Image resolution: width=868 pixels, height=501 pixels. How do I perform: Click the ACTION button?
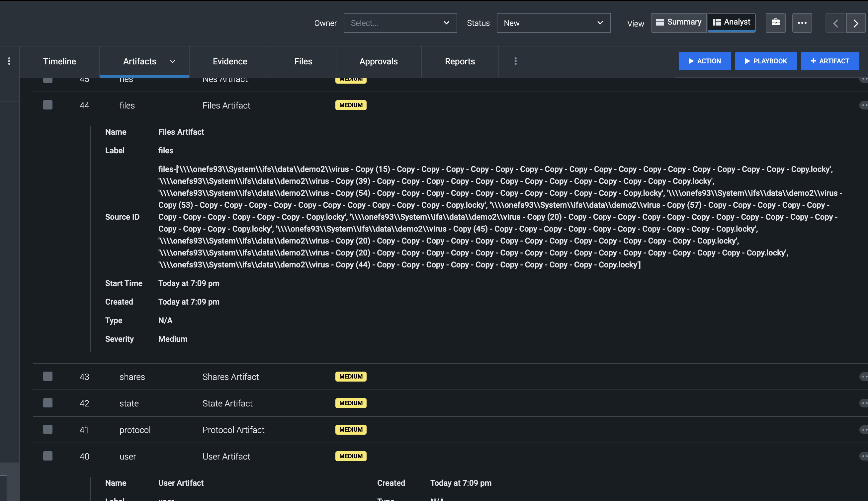coord(704,61)
